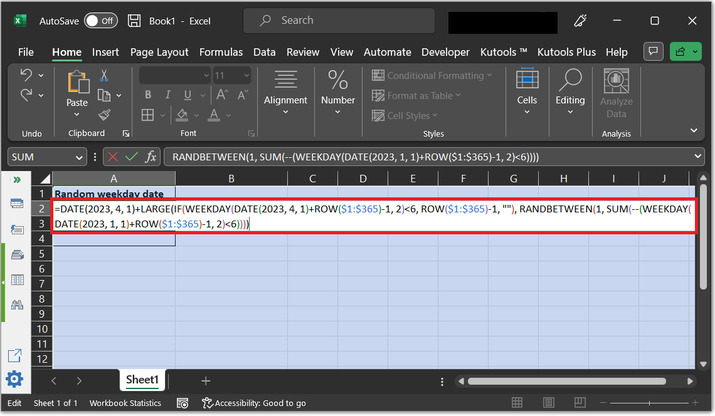Viewport: 715px width, 416px height.
Task: Click the Insert Function fx icon
Action: point(150,157)
